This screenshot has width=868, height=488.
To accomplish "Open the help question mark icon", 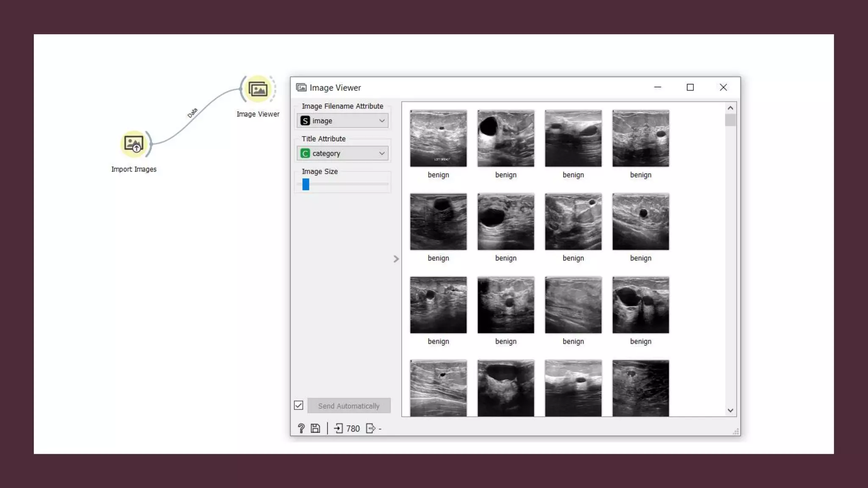I will (x=301, y=429).
